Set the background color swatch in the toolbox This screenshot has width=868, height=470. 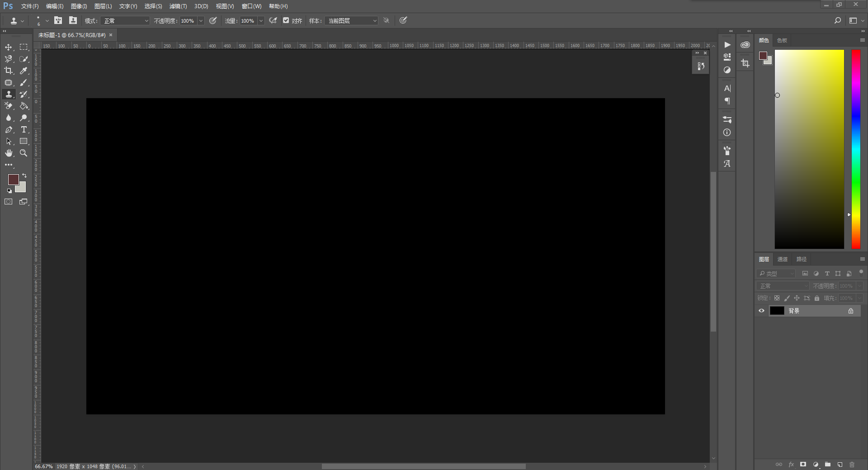click(x=22, y=188)
